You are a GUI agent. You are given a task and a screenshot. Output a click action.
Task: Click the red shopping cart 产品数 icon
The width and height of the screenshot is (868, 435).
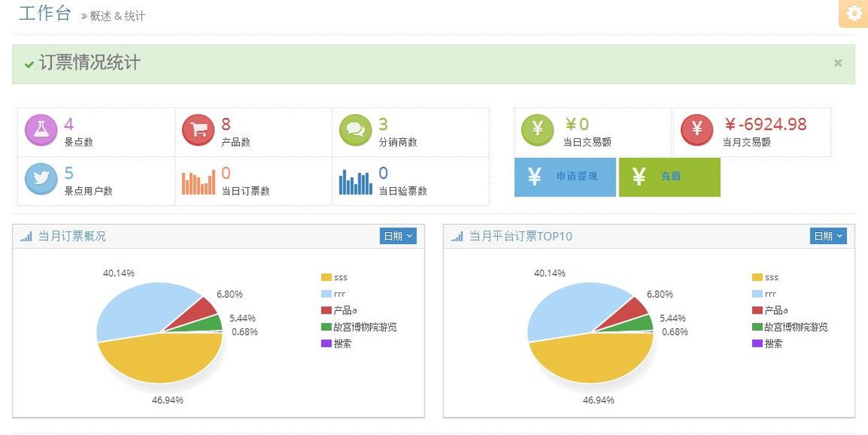[x=198, y=130]
